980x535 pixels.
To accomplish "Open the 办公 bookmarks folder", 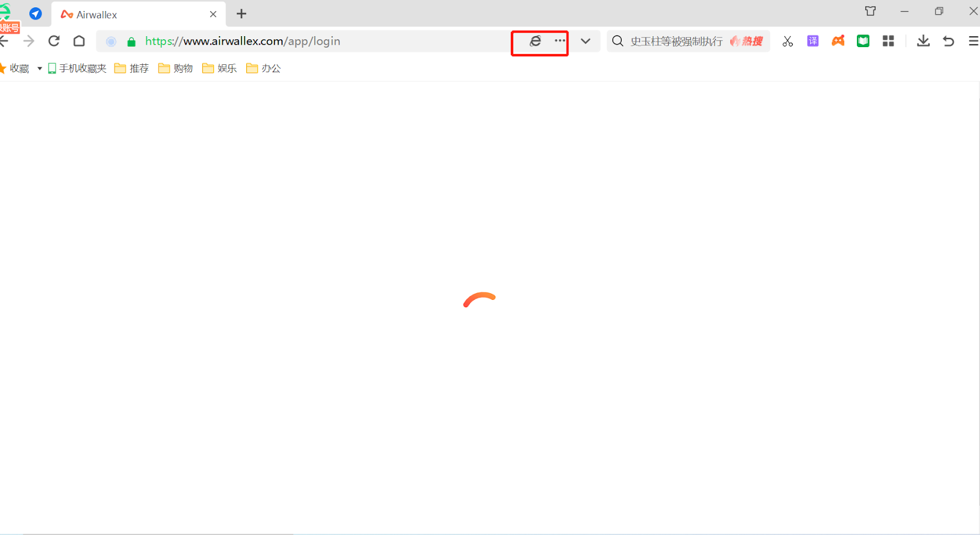I will [x=263, y=69].
